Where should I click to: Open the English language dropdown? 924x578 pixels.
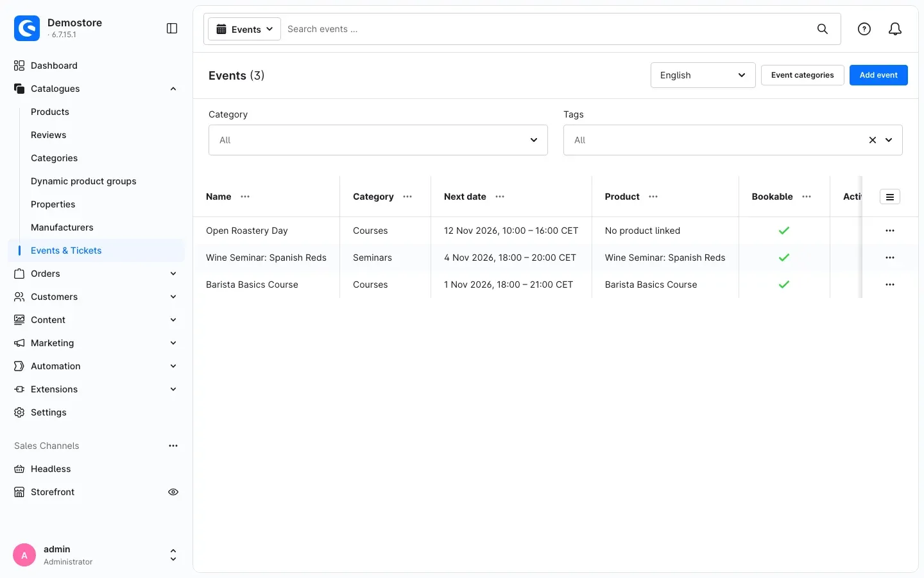coord(703,75)
